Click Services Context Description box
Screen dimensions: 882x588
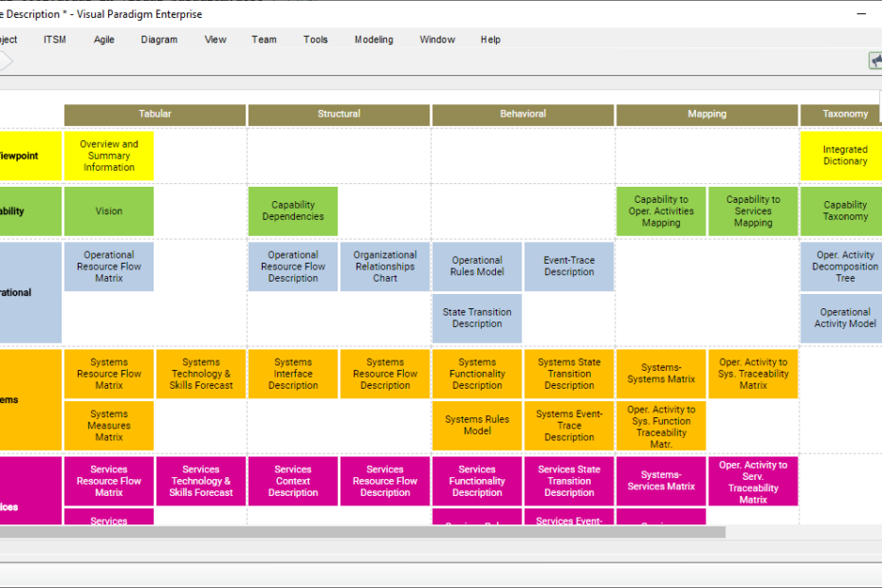coord(293,481)
